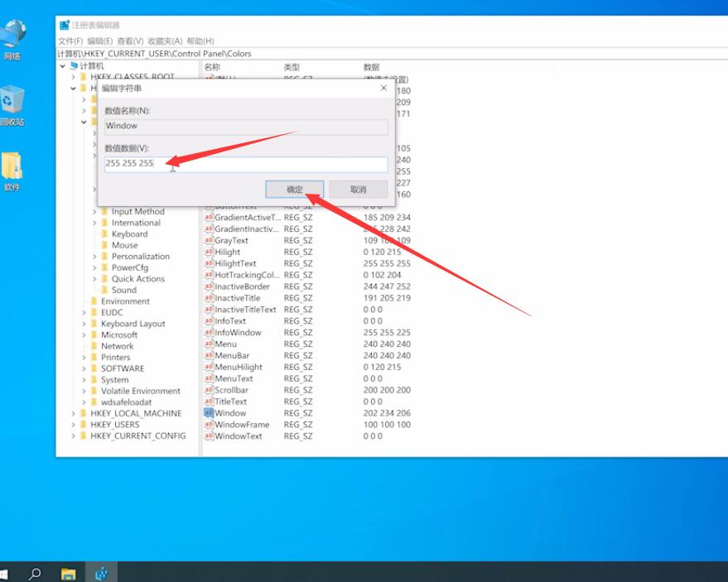Open the Help (帮助) menu

coord(200,41)
